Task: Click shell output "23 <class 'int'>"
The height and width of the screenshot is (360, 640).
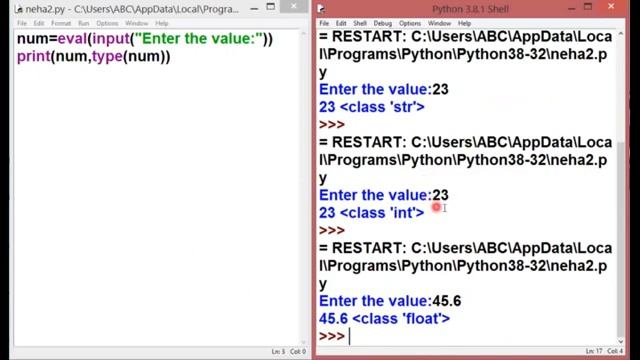Action: coord(371,213)
